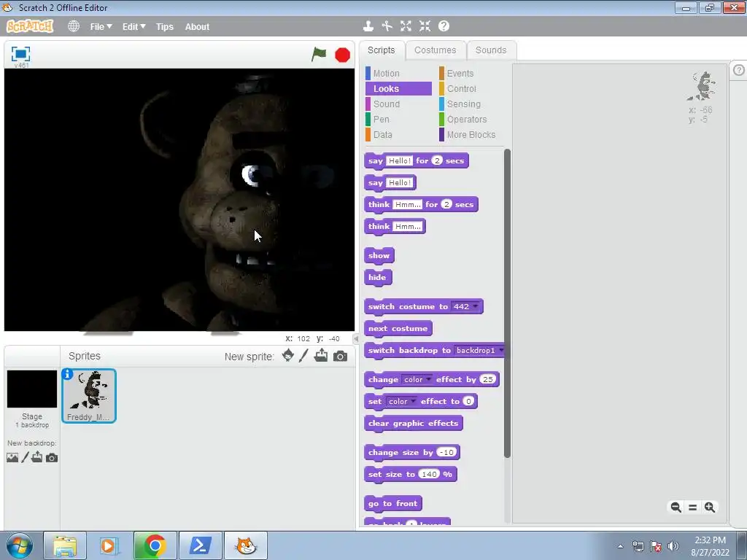Switch to the Sounds tab
747x560 pixels.
pyautogui.click(x=491, y=50)
